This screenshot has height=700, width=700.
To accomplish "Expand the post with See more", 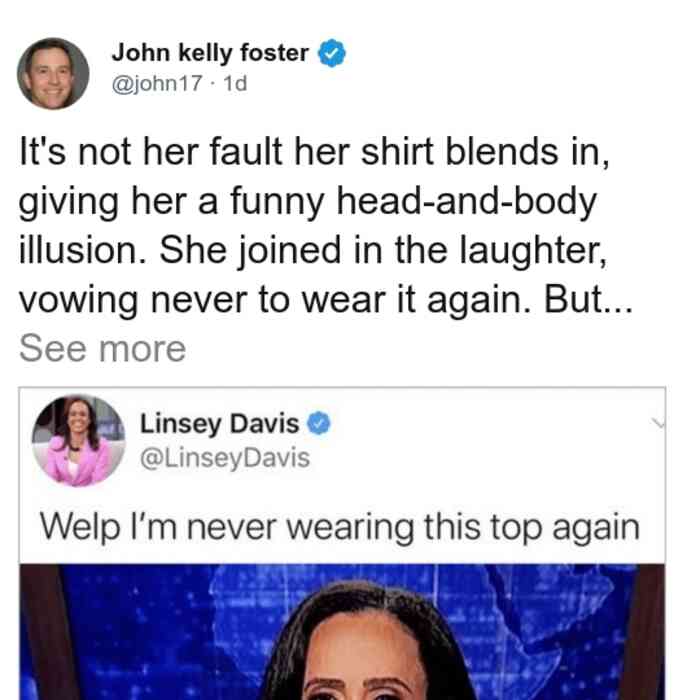I will coord(102,349).
